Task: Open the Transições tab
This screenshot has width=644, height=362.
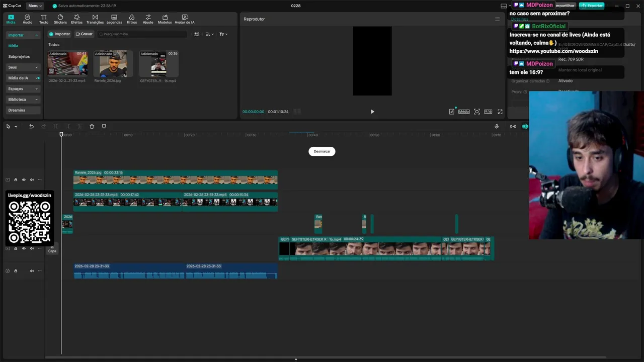Action: [95, 19]
